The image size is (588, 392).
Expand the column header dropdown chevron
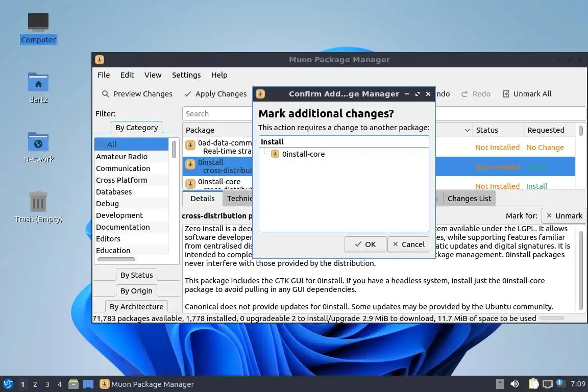pyautogui.click(x=467, y=130)
